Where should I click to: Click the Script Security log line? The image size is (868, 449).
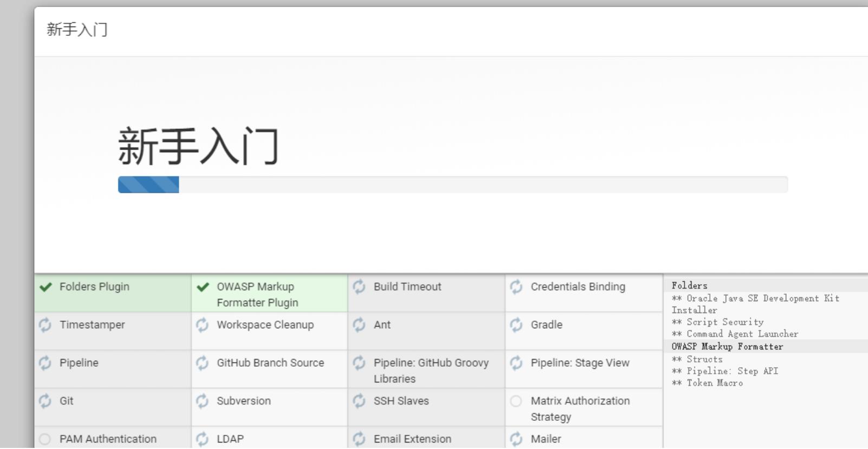[717, 322]
